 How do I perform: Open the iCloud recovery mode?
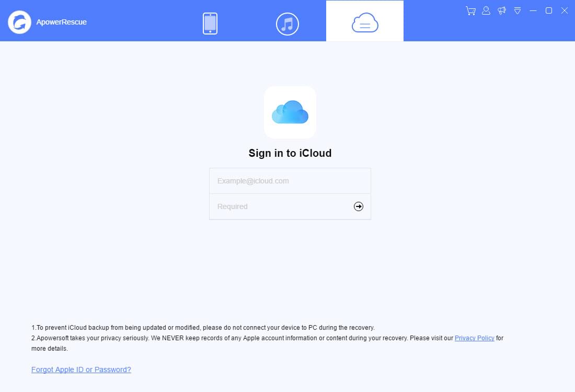364,22
